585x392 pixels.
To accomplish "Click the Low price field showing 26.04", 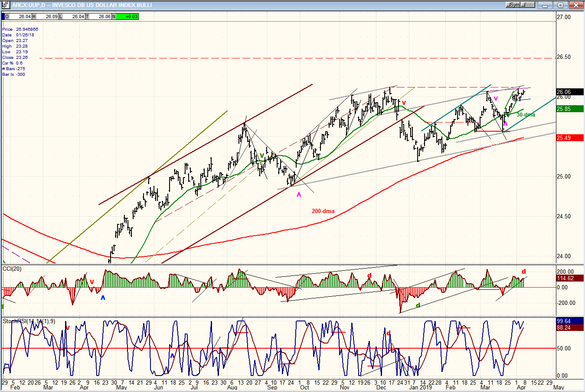I will click(74, 16).
